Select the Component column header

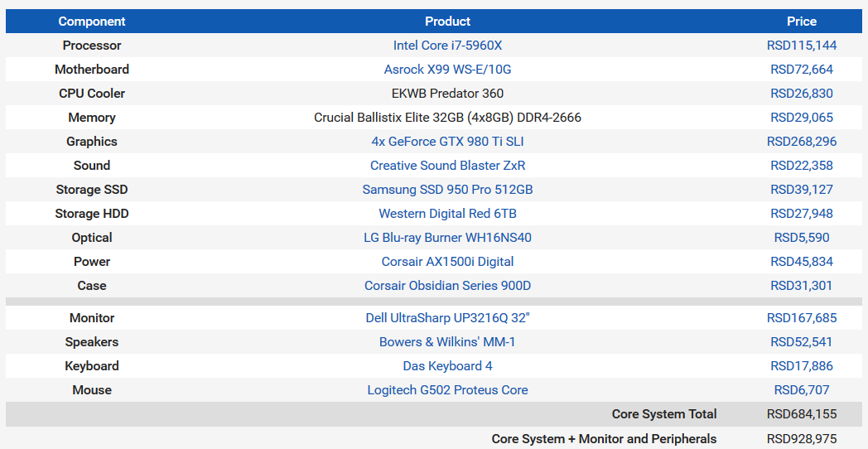point(92,21)
